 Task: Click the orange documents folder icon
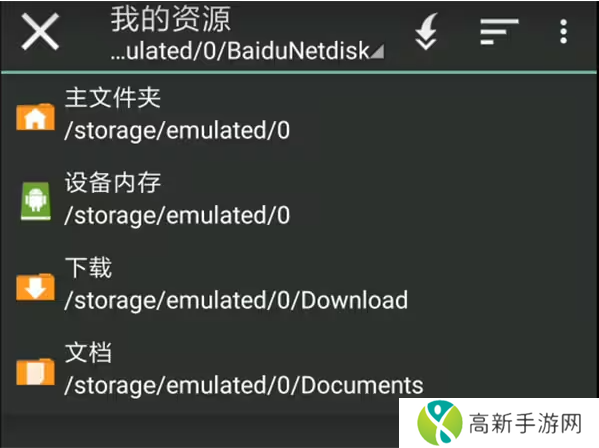(x=35, y=372)
